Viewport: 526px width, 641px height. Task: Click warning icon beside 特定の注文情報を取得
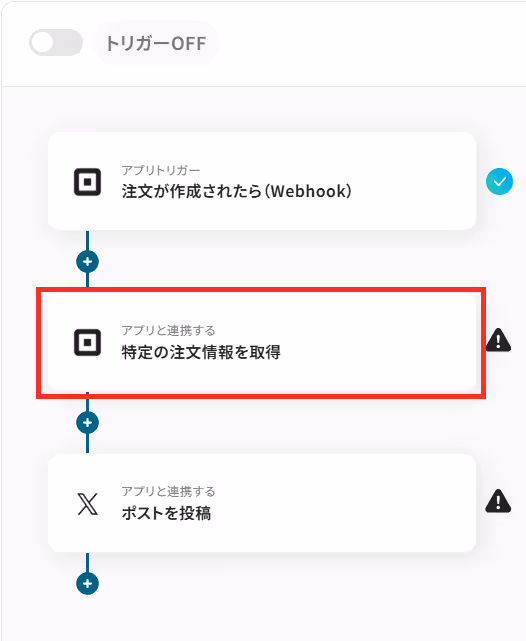pyautogui.click(x=498, y=340)
